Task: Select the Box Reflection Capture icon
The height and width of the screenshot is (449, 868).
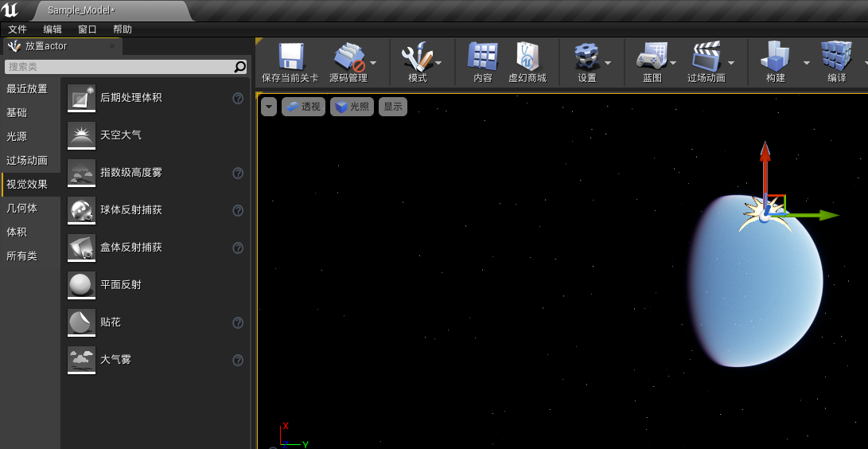Action: [x=81, y=248]
